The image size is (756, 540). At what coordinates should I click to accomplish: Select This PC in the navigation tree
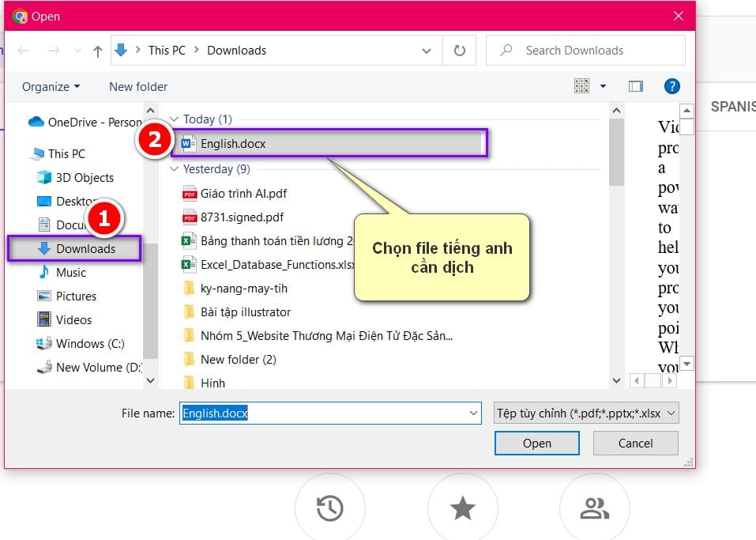pos(58,153)
